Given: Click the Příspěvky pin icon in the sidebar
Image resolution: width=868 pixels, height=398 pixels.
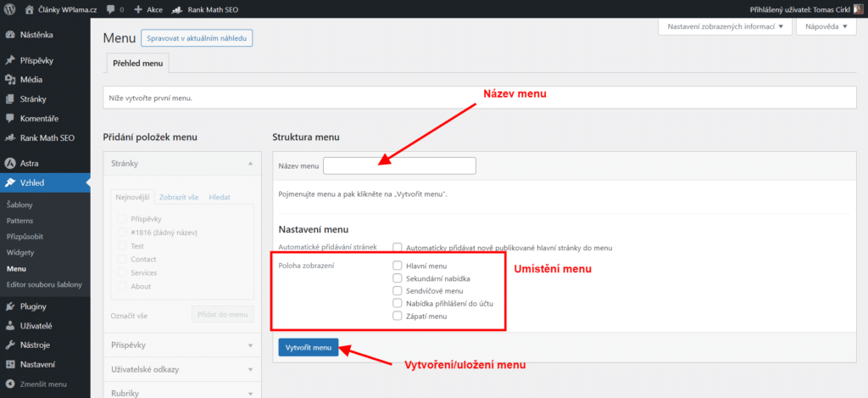Looking at the screenshot, I should tap(9, 60).
